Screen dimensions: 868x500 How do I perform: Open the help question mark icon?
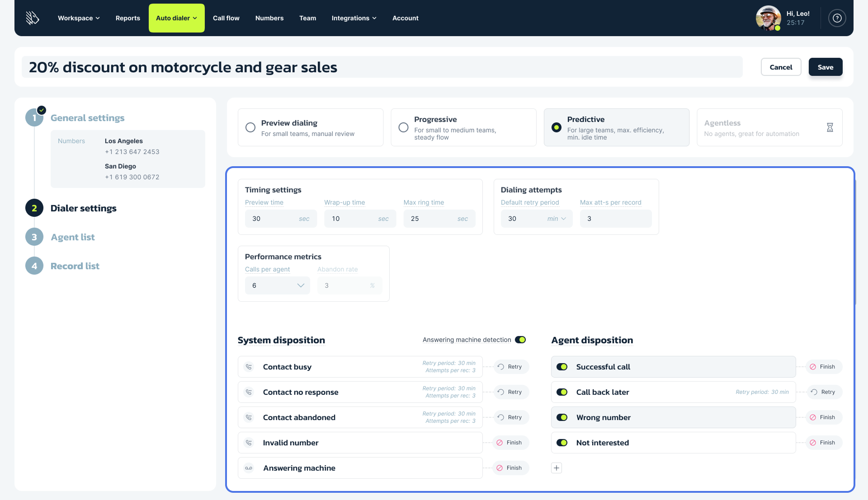tap(837, 18)
